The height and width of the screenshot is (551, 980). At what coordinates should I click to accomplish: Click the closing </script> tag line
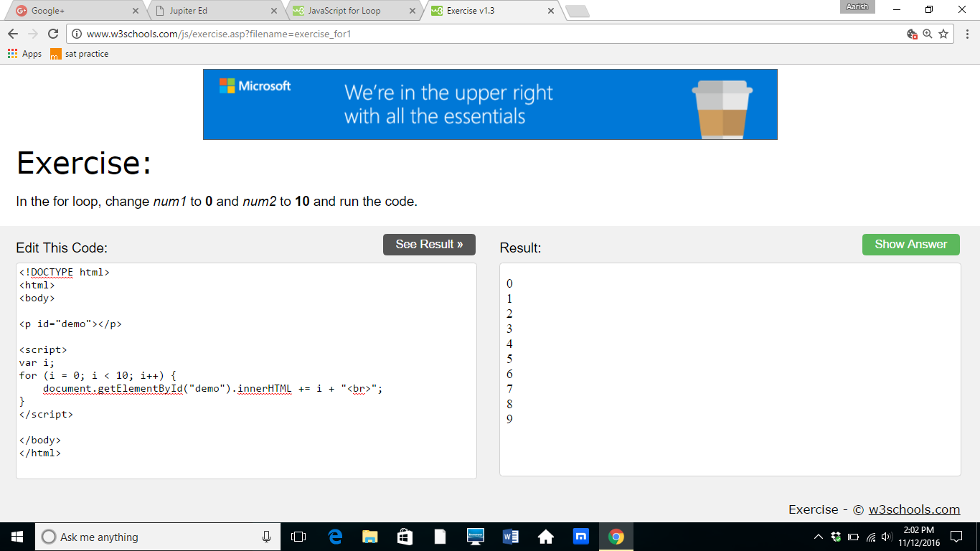46,414
